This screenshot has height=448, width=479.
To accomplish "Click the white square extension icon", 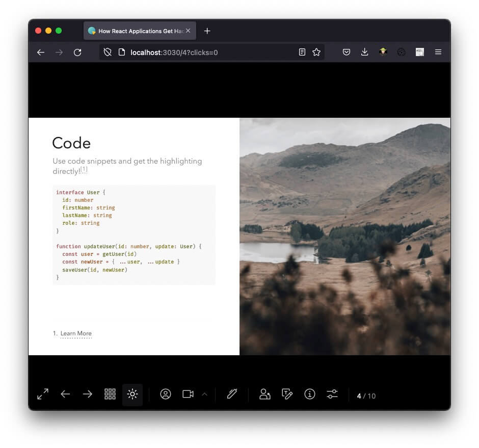I will pyautogui.click(x=420, y=52).
